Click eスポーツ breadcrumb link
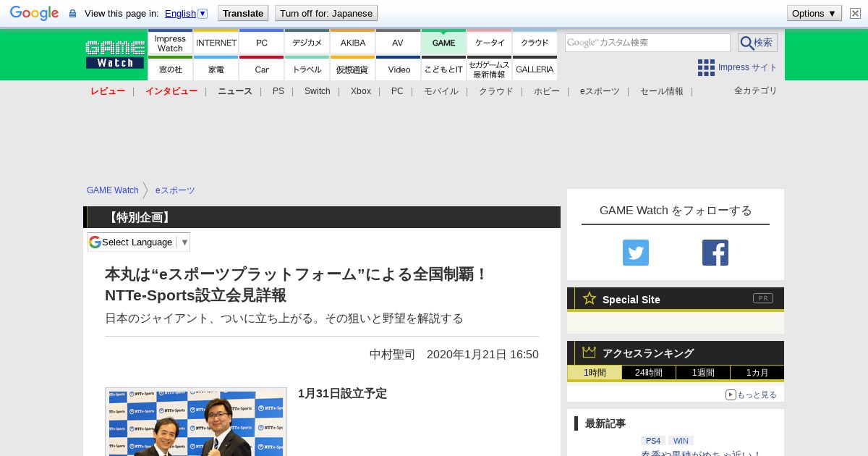Screen dimensions: 868x456 click(x=175, y=190)
